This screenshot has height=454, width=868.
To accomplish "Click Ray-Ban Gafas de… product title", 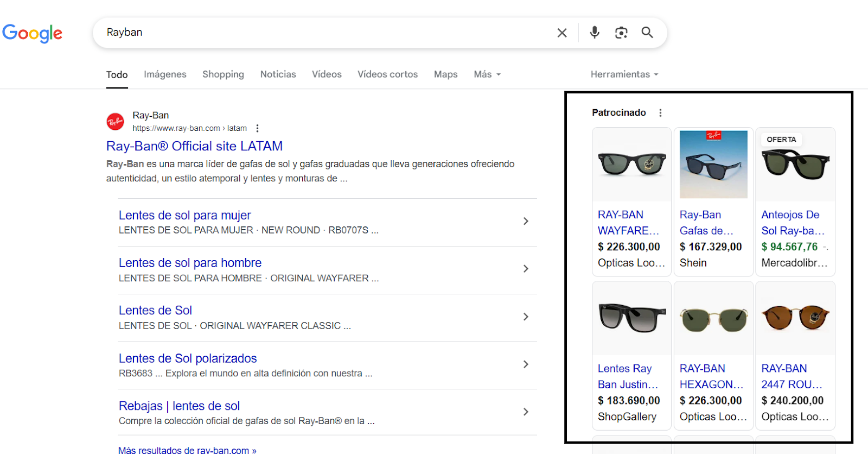I will click(x=706, y=223).
